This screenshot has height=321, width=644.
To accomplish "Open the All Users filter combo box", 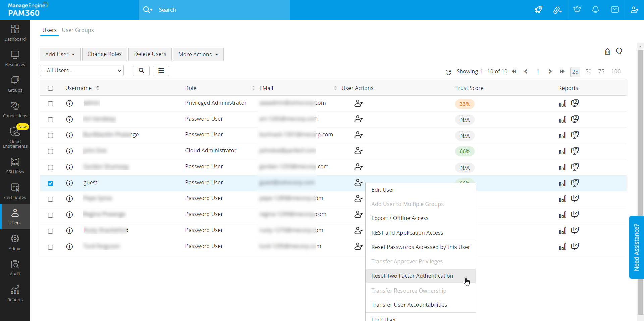I will pos(82,71).
